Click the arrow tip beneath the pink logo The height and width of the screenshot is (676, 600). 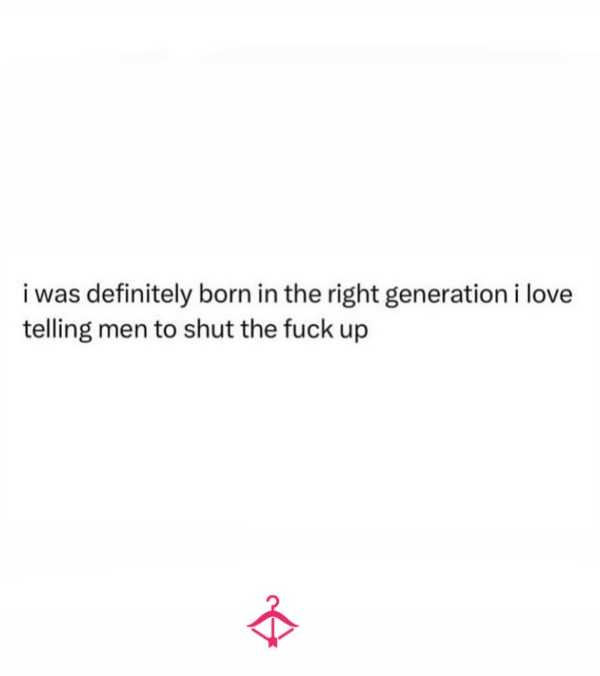[x=272, y=642]
